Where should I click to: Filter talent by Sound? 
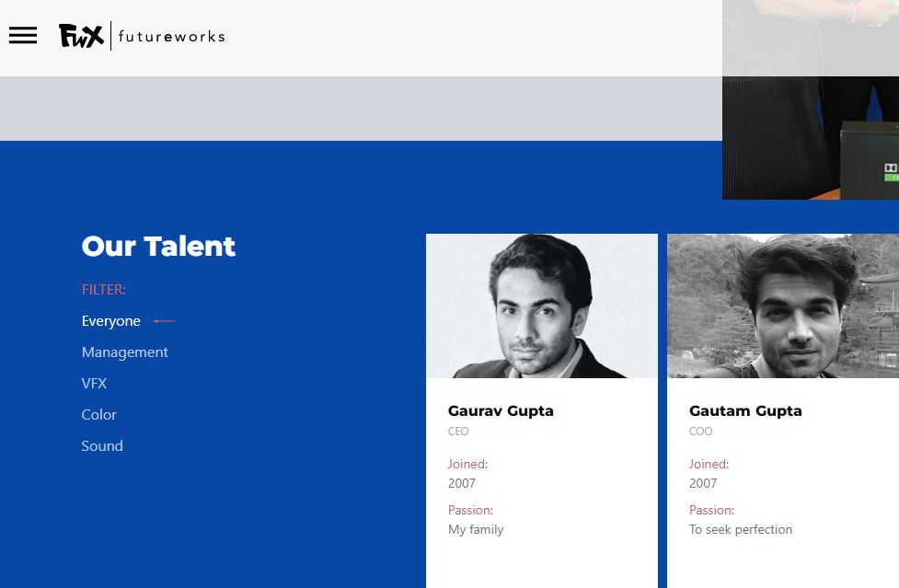pyautogui.click(x=102, y=446)
